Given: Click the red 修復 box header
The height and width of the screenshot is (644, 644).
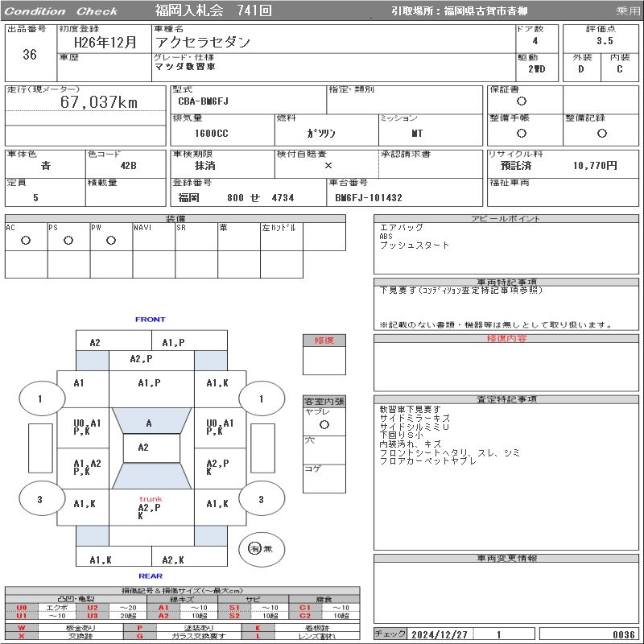Looking at the screenshot, I should click(x=324, y=341).
